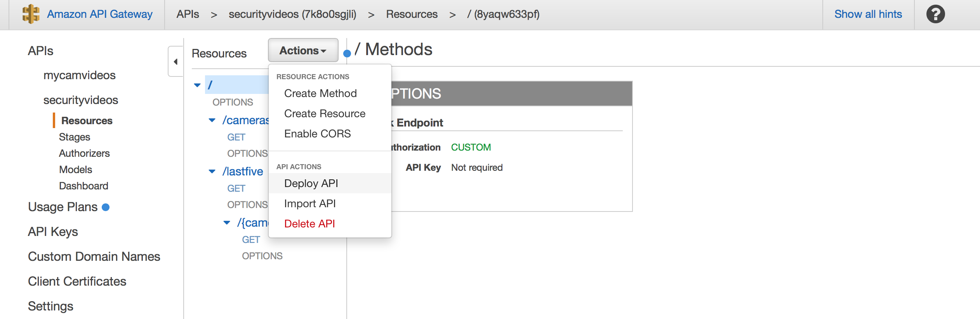
Task: Click the APIs heading in the sidebar
Action: tap(40, 51)
